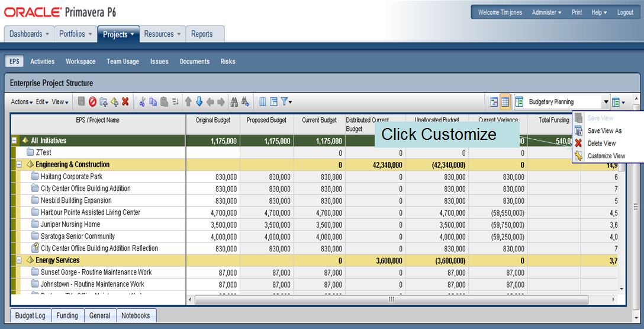The image size is (644, 329).
Task: Open the Notebooks detail tab
Action: (136, 315)
